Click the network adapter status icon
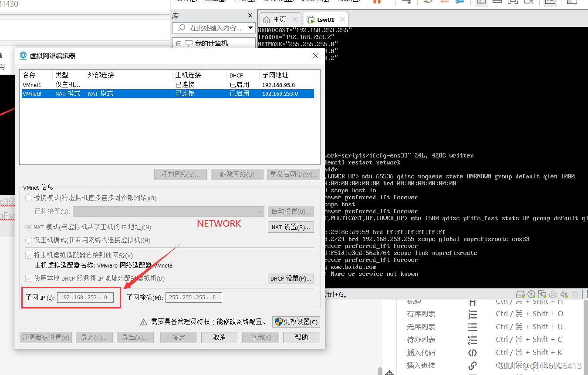The height and width of the screenshot is (375, 588). 542,295
